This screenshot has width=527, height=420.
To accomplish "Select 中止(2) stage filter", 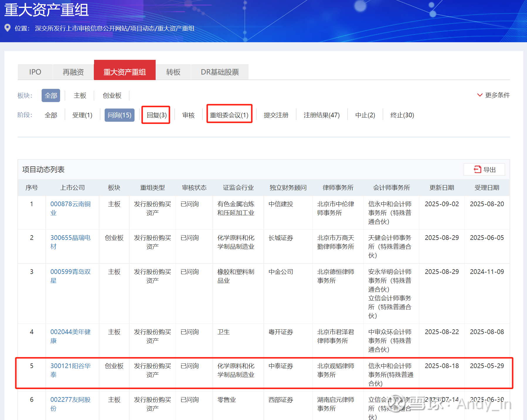I will click(365, 115).
